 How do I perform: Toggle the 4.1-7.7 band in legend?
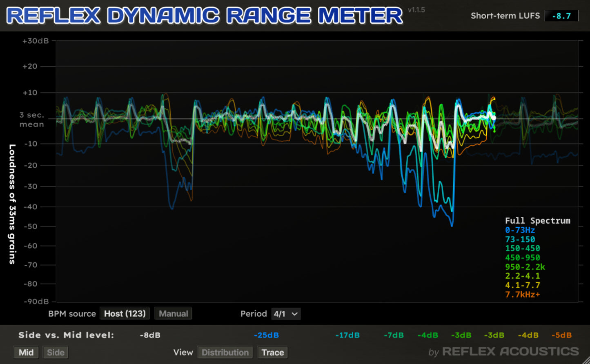coord(523,285)
